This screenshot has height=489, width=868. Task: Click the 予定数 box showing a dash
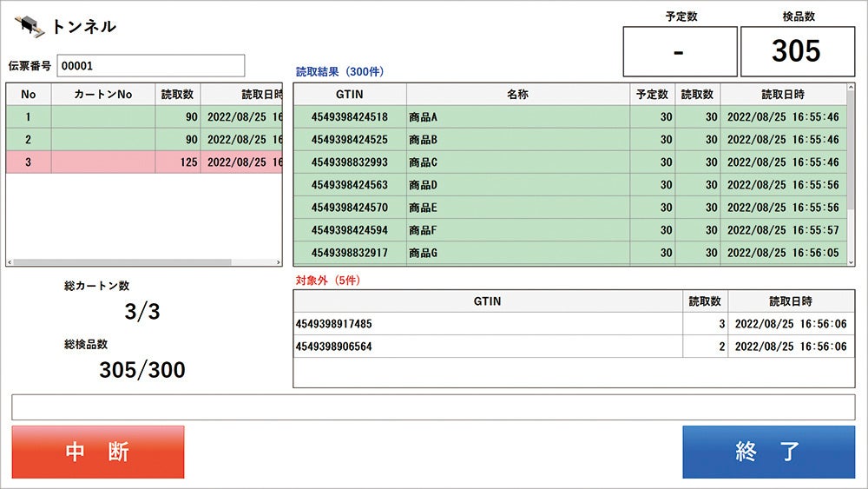[x=681, y=51]
